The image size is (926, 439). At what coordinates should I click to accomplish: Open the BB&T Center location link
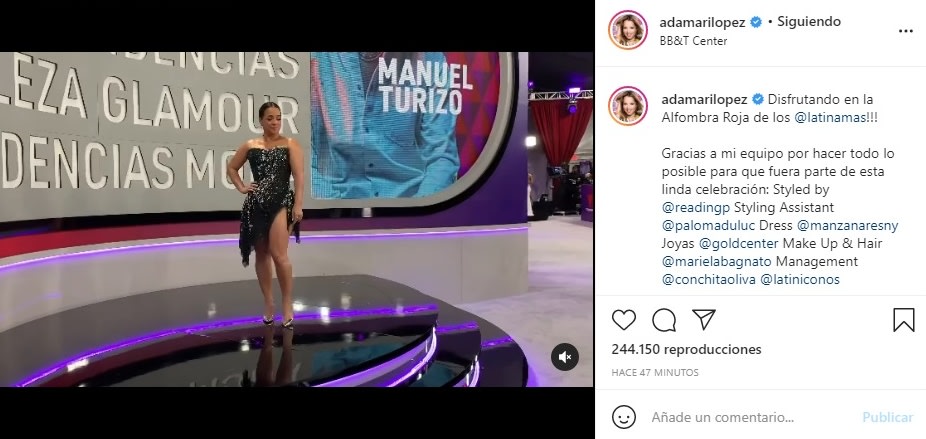point(693,41)
